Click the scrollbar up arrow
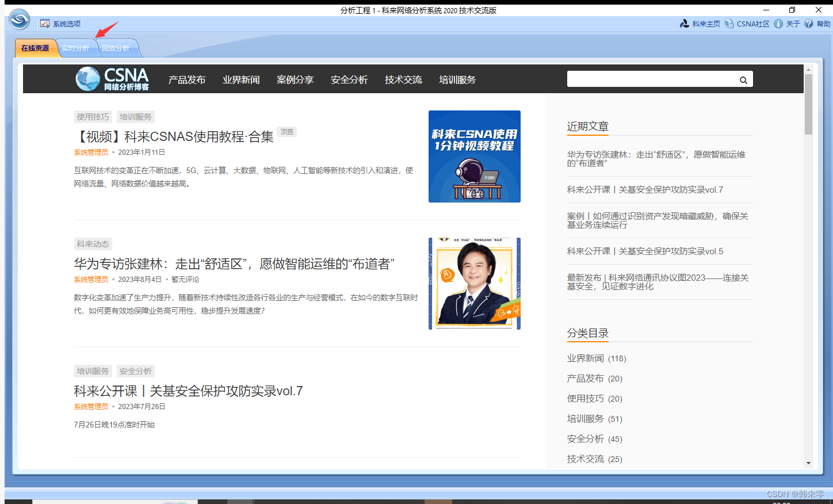833x504 pixels. click(808, 69)
